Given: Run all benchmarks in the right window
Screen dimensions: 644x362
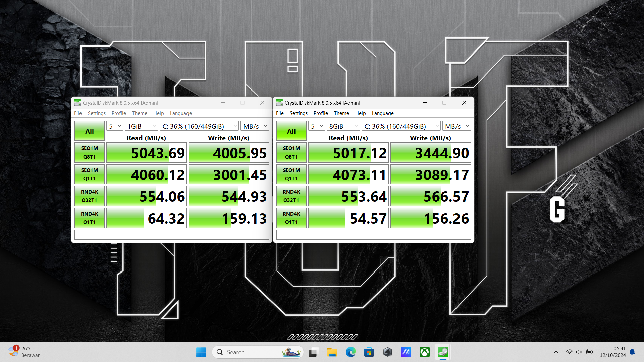Looking at the screenshot, I should pos(291,131).
